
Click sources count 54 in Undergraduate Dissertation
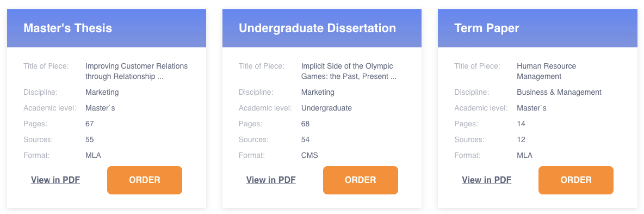(x=305, y=139)
